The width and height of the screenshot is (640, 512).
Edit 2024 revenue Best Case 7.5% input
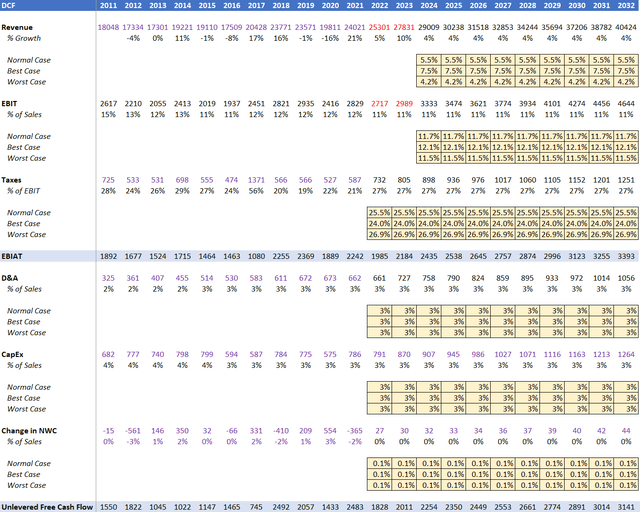click(x=429, y=71)
